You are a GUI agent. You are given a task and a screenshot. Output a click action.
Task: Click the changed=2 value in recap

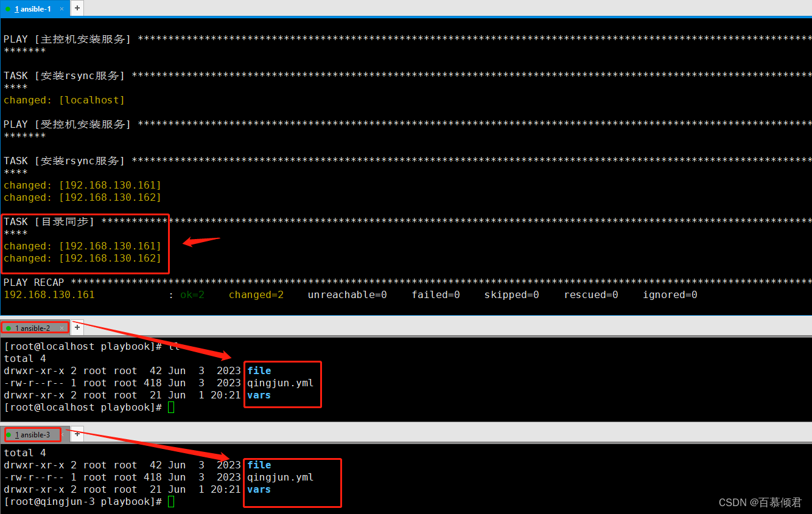[256, 295]
